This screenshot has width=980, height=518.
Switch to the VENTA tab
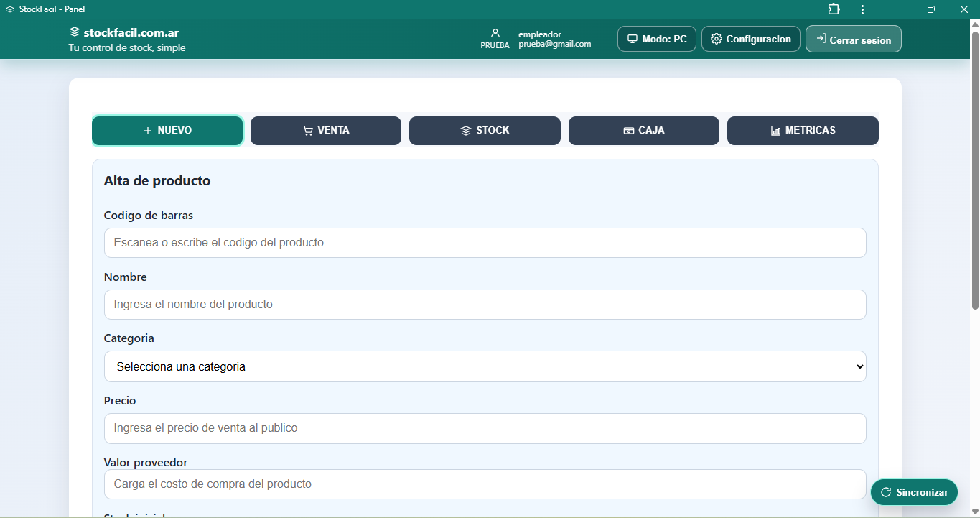(326, 131)
